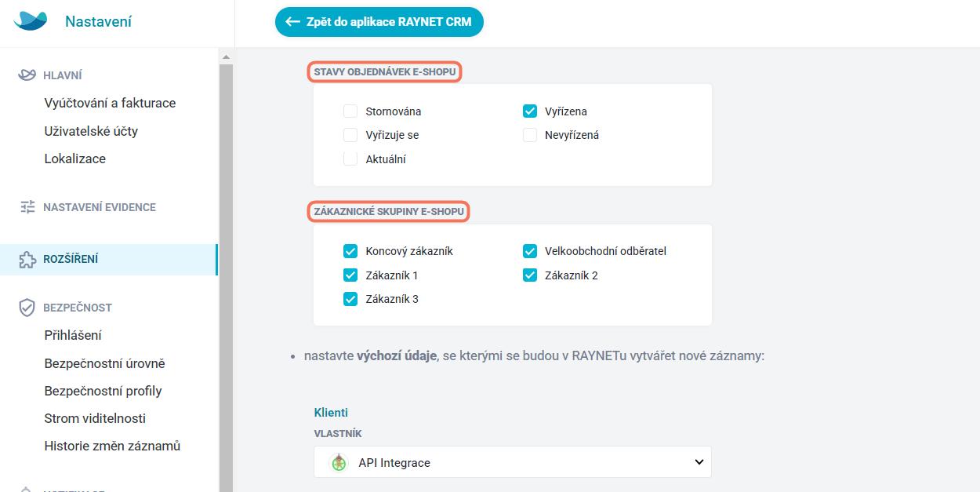Uncheck the Vyřízena checkbox
The width and height of the screenshot is (980, 492).
[x=530, y=111]
